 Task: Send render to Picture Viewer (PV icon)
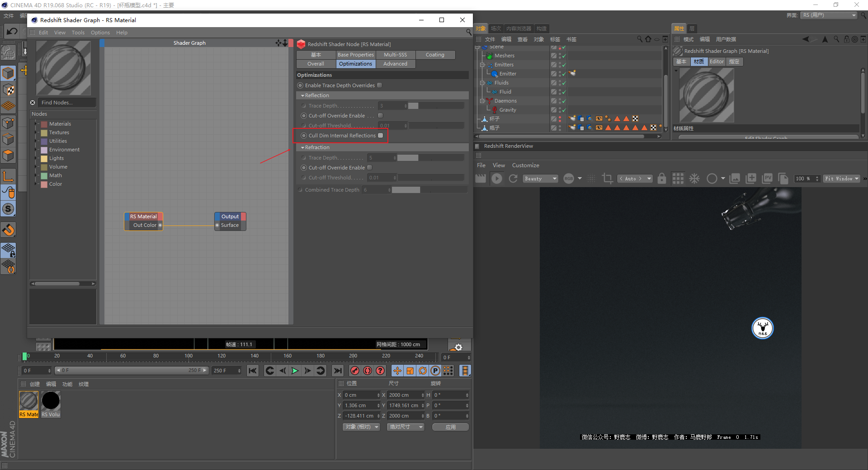[767, 179]
